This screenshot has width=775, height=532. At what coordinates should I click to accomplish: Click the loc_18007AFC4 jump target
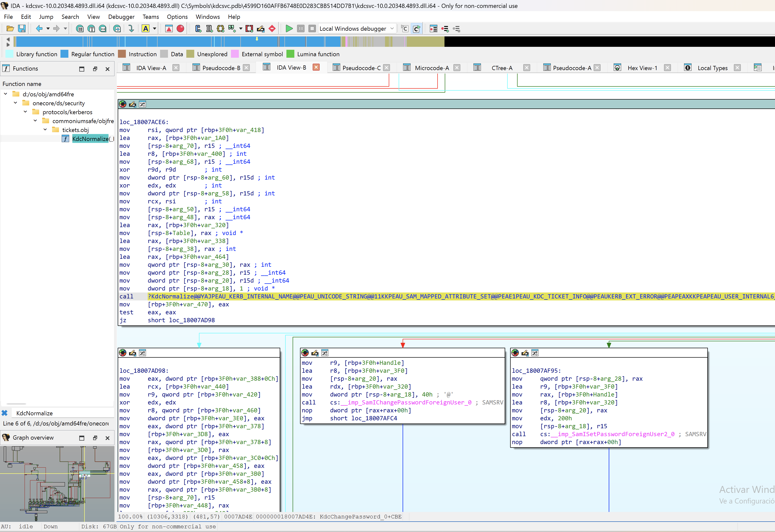374,418
